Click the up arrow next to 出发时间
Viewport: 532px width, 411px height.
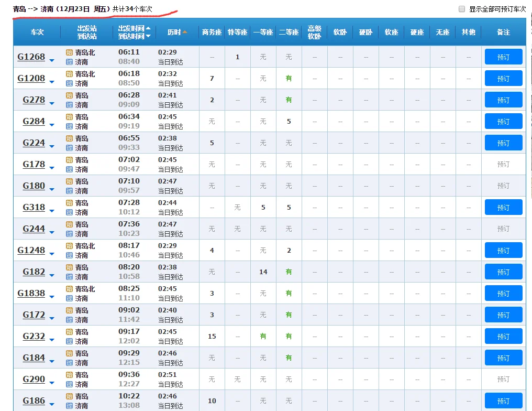coord(148,28)
